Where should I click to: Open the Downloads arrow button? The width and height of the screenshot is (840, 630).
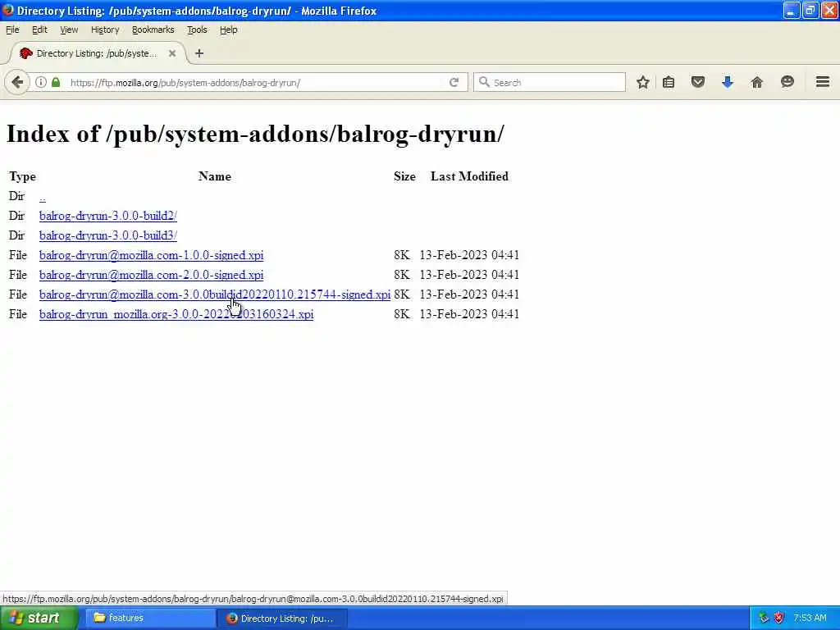pyautogui.click(x=727, y=83)
